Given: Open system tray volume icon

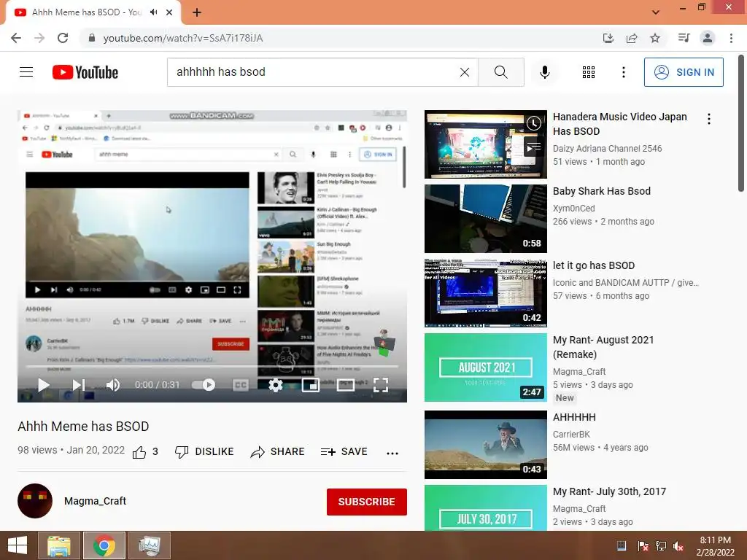Looking at the screenshot, I should [x=678, y=546].
